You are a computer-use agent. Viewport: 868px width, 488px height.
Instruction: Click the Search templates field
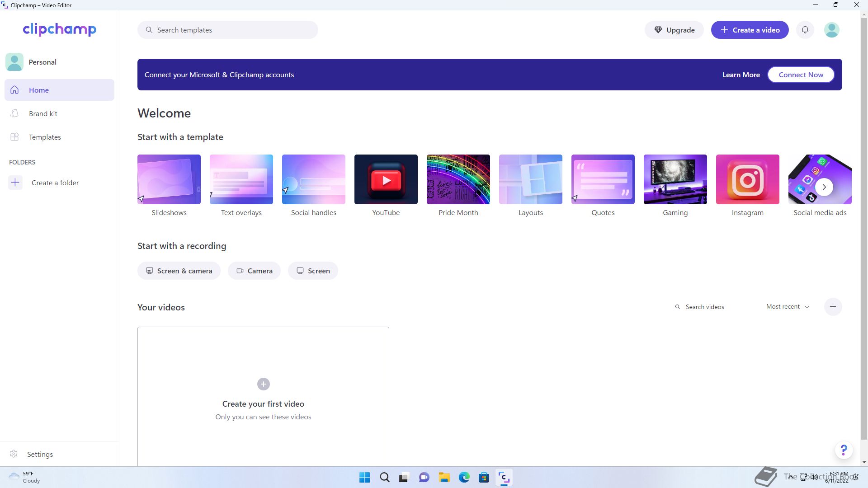click(x=227, y=30)
